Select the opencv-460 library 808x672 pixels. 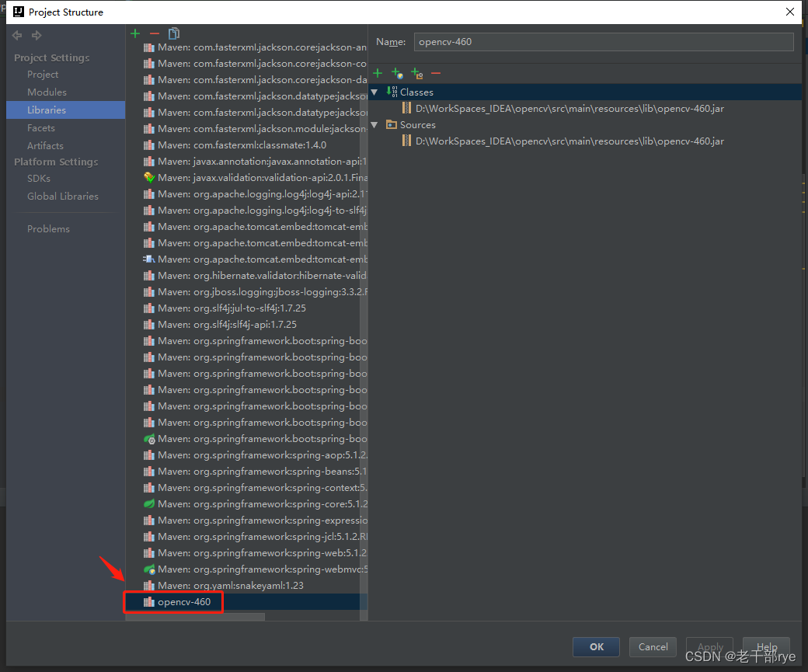(246, 602)
